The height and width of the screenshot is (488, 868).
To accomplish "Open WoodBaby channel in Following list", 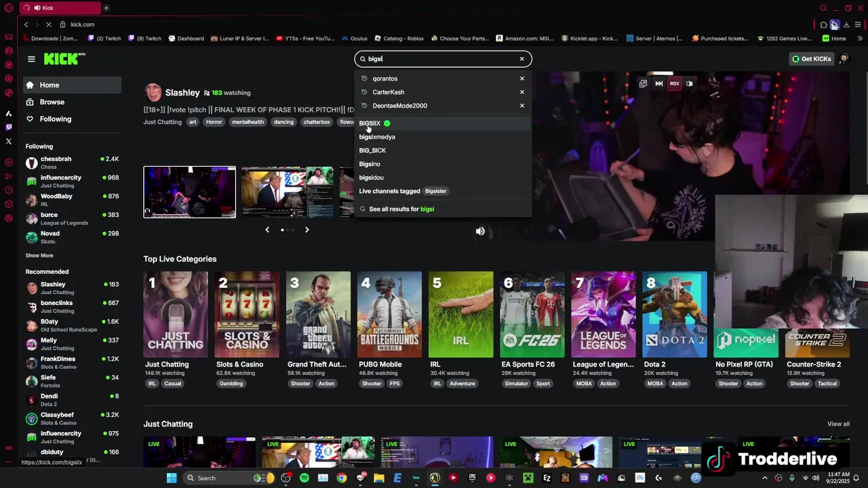I will pyautogui.click(x=72, y=200).
